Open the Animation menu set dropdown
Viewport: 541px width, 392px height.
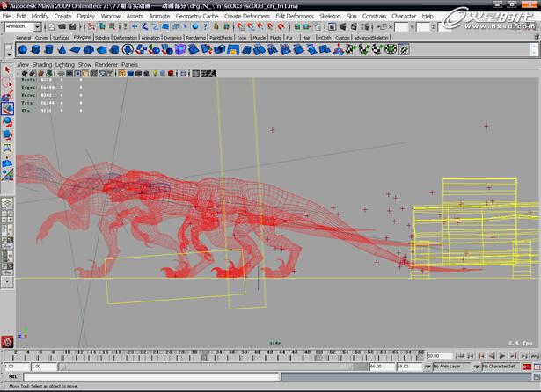click(x=37, y=26)
